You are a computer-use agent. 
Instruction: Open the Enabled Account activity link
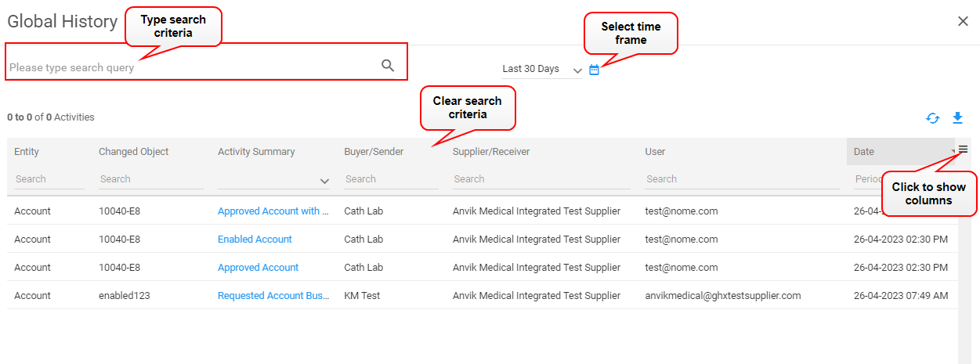[255, 240]
